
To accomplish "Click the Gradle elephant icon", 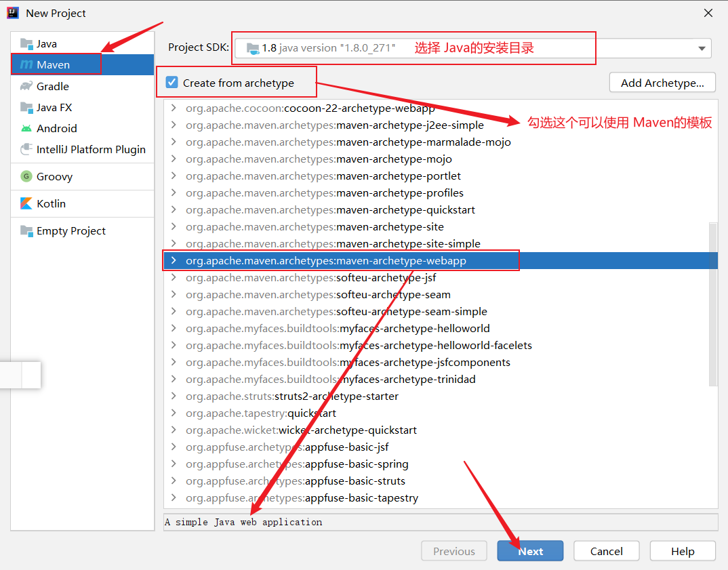I will 26,86.
